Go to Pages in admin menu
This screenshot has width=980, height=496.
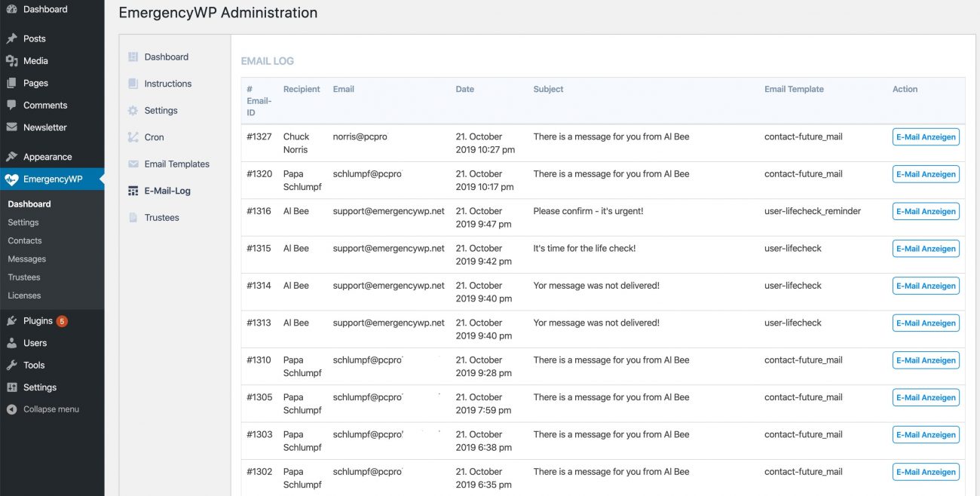click(x=52, y=83)
